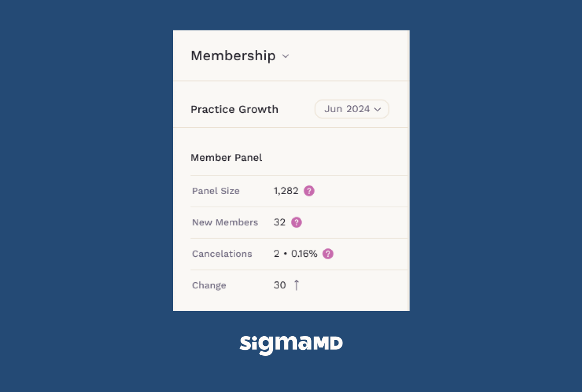Show help for Cancelations metric
Screen dimensions: 582x392
click(328, 254)
